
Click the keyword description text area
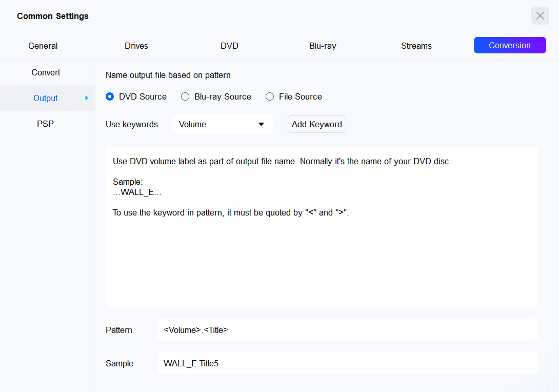tap(322, 227)
